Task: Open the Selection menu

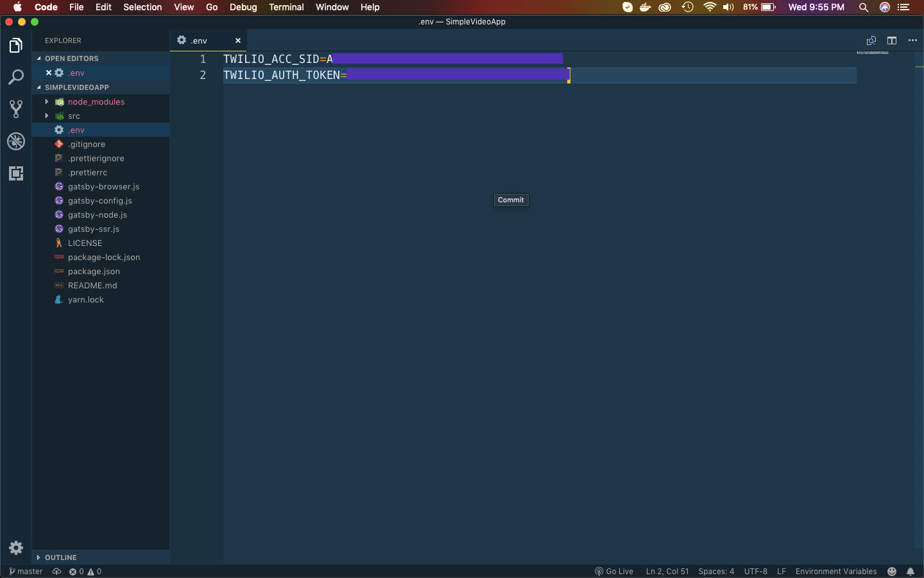Action: (142, 7)
